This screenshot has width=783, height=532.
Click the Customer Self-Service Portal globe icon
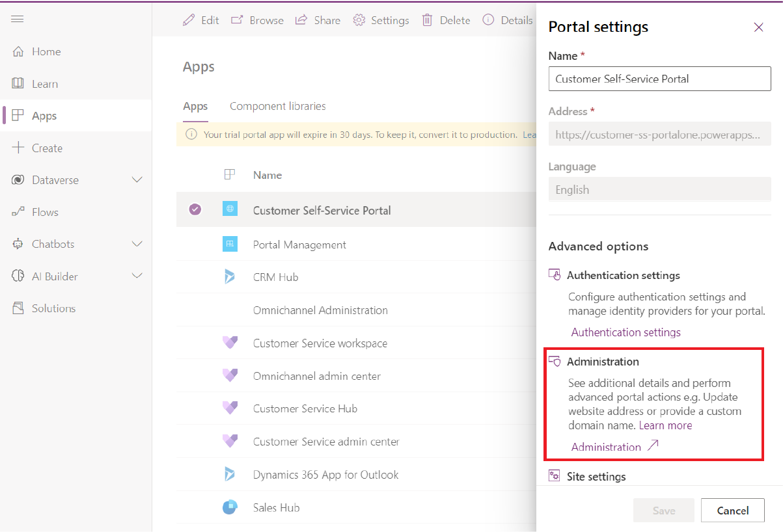point(230,209)
